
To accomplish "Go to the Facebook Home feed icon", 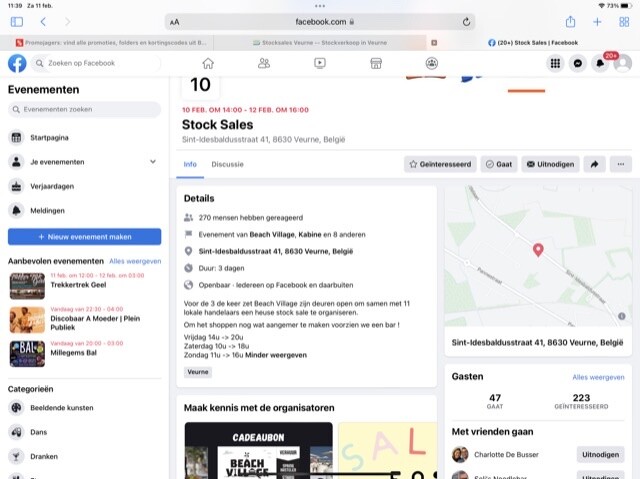I will click(x=208, y=63).
